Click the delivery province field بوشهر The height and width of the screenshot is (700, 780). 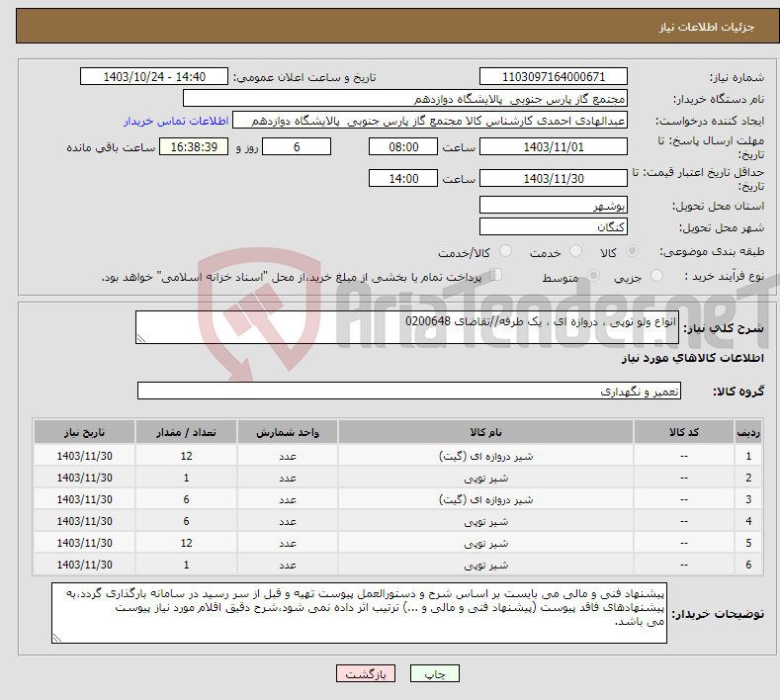coord(554,205)
